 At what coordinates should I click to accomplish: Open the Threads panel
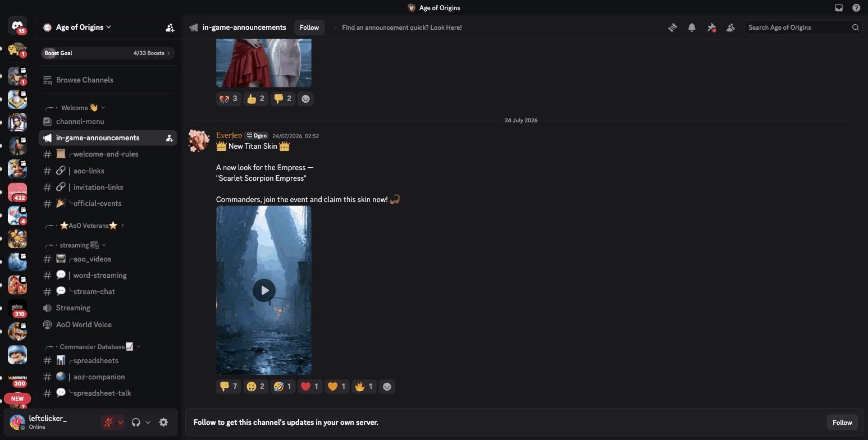(x=672, y=27)
